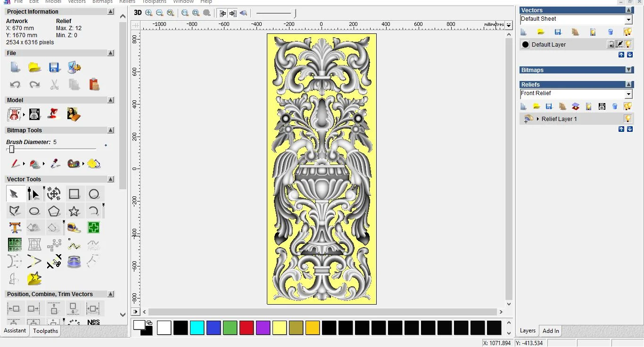644x347 pixels.
Task: Open the Add In tab
Action: [550, 331]
